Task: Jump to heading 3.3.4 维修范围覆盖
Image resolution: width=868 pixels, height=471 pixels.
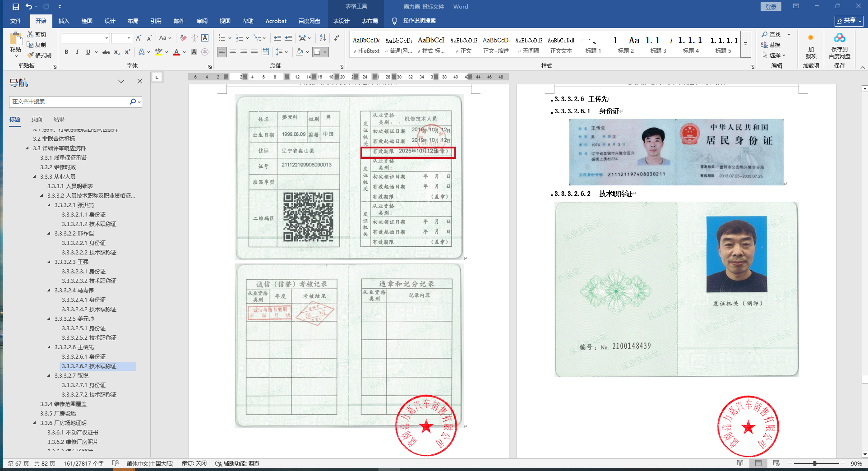Action: click(x=63, y=404)
